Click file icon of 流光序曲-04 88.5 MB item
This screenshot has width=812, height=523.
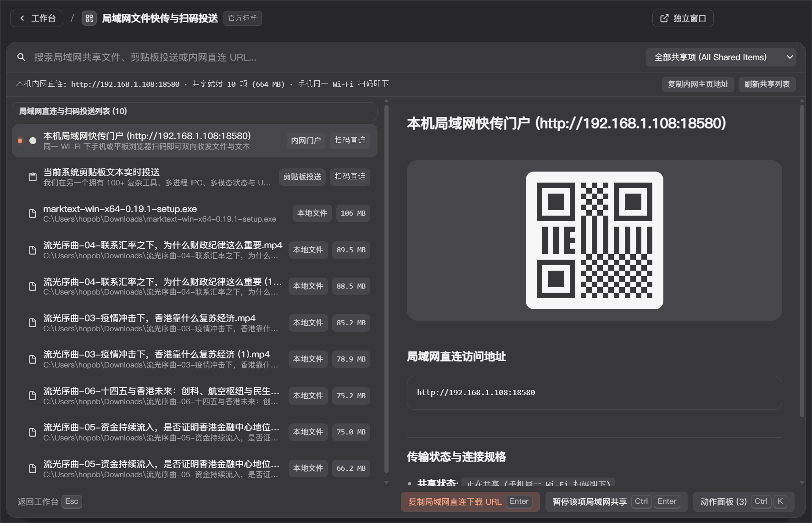click(x=33, y=286)
